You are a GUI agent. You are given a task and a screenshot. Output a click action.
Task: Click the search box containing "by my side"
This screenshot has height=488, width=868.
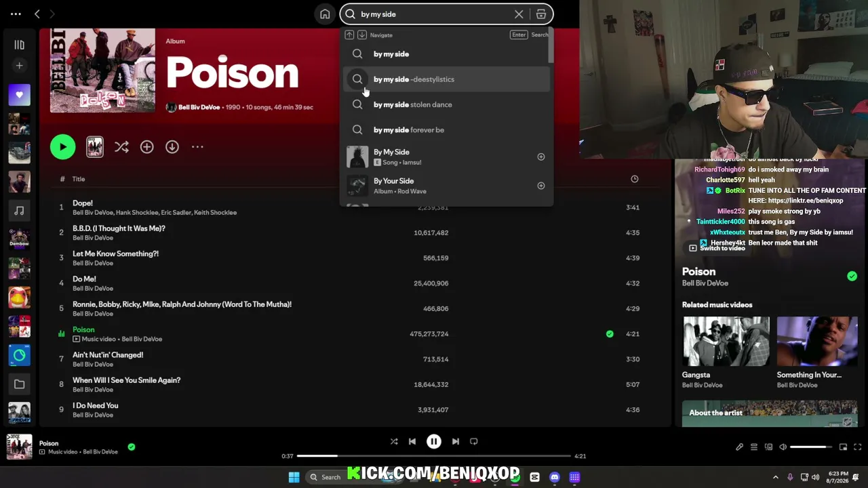tap(446, 14)
